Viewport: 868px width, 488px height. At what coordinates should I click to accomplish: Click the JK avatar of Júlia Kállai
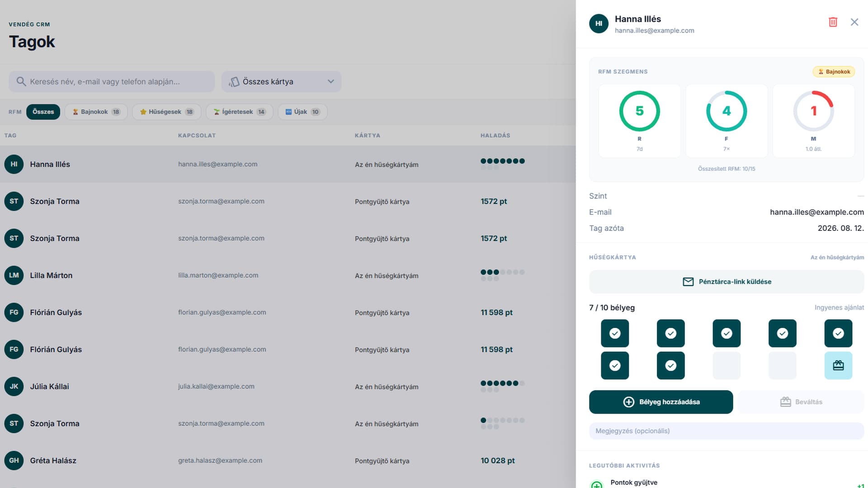pyautogui.click(x=14, y=386)
